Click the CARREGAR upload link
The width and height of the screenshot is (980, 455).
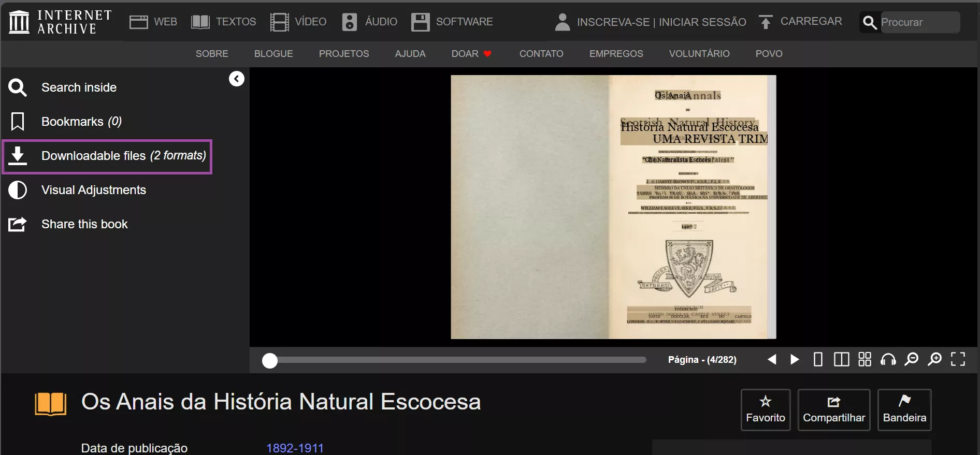tap(811, 21)
